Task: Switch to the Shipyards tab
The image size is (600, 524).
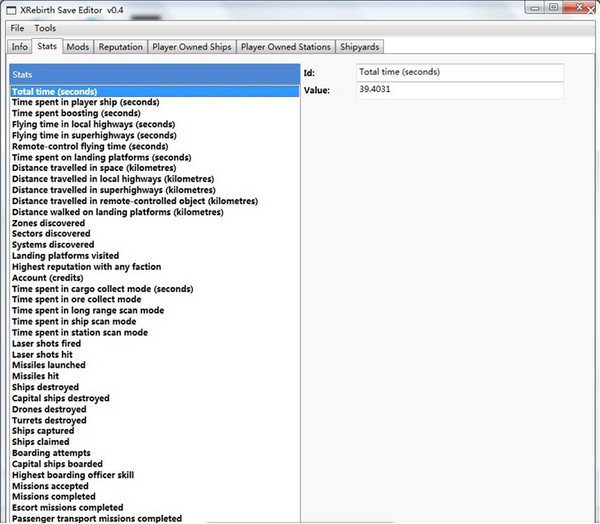Action: [361, 47]
